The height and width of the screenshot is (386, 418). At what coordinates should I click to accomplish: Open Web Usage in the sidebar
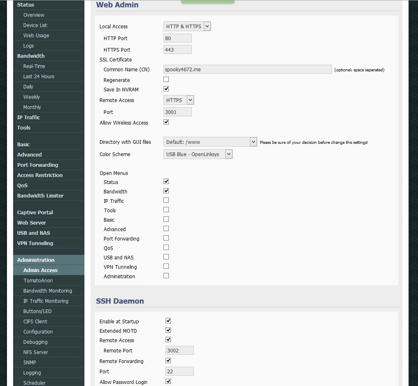pos(36,36)
